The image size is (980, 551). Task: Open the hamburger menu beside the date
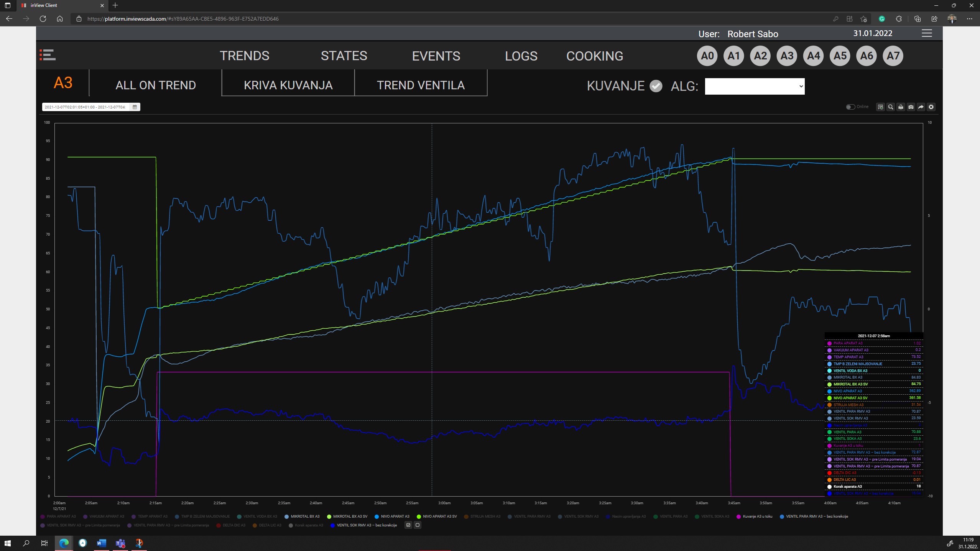coord(926,33)
